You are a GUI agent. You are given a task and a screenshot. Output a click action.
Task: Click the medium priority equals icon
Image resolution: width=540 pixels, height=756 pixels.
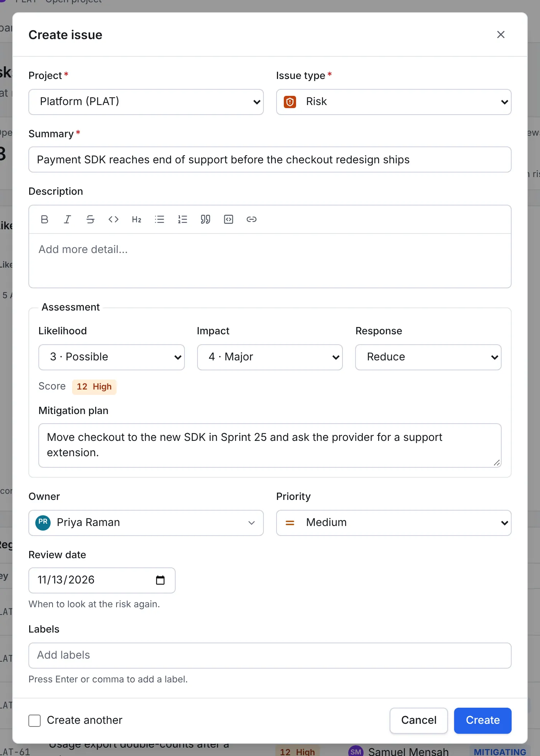pyautogui.click(x=290, y=523)
